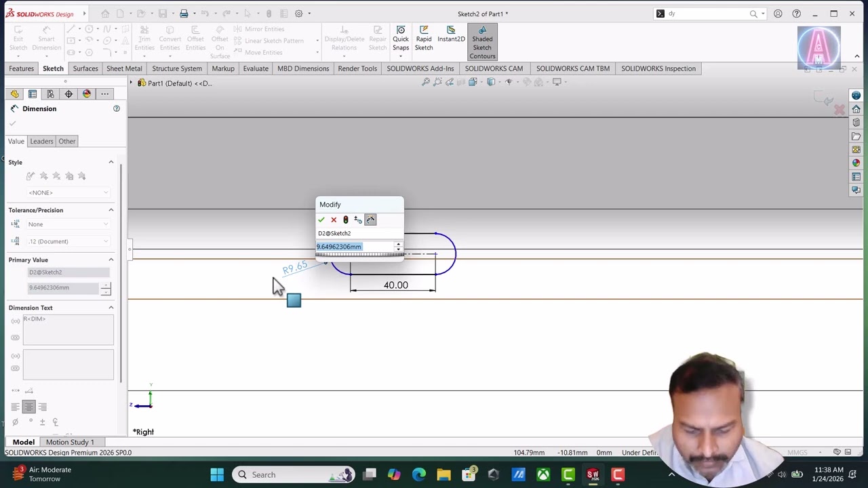Click the R<DIM> dimension text box
The image size is (868, 488).
(x=68, y=330)
